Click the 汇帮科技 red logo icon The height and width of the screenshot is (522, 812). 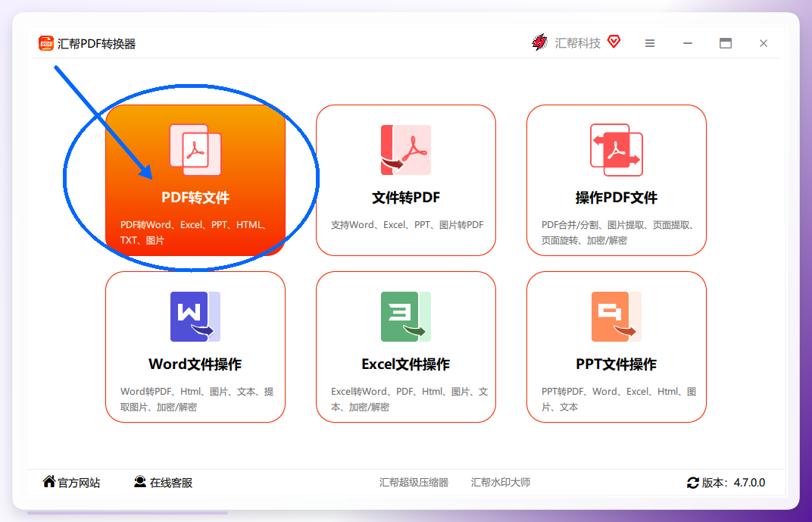(539, 42)
